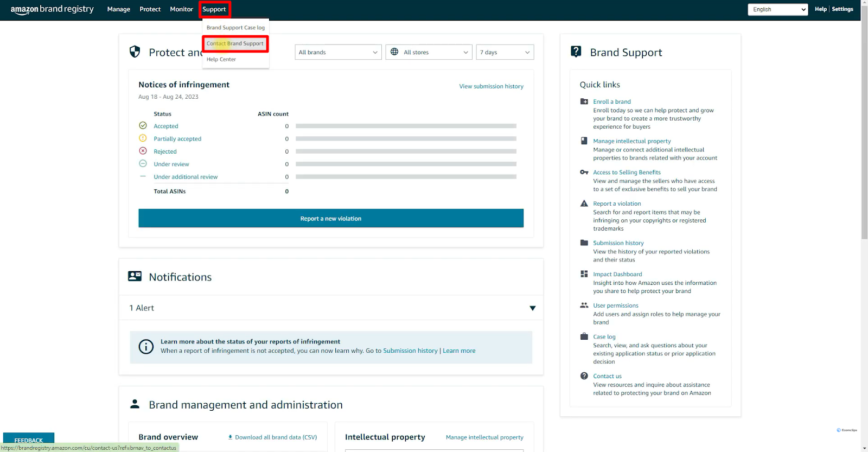Image resolution: width=868 pixels, height=452 pixels.
Task: Click the Under additional review link
Action: click(186, 177)
